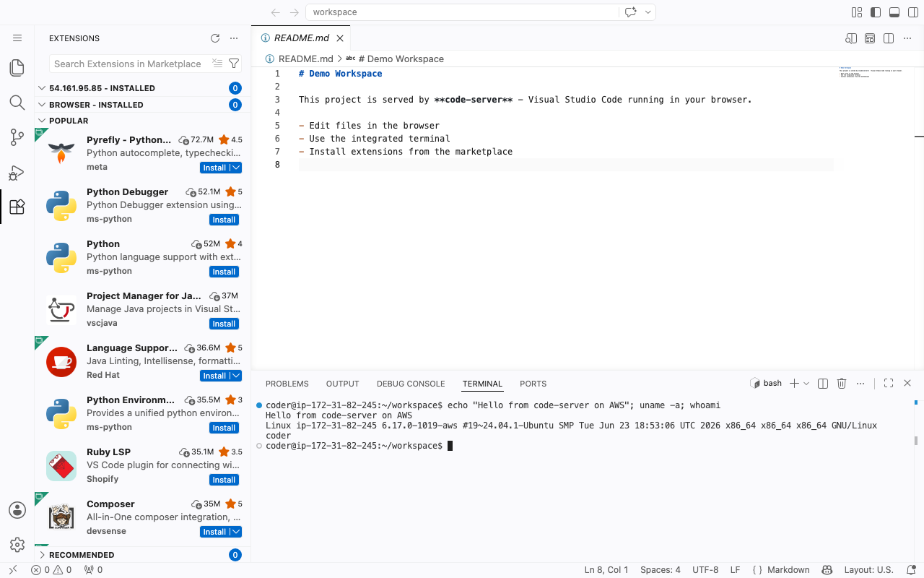Open the Pyrefly extension entry
This screenshot has width=924, height=578.
[143, 153]
